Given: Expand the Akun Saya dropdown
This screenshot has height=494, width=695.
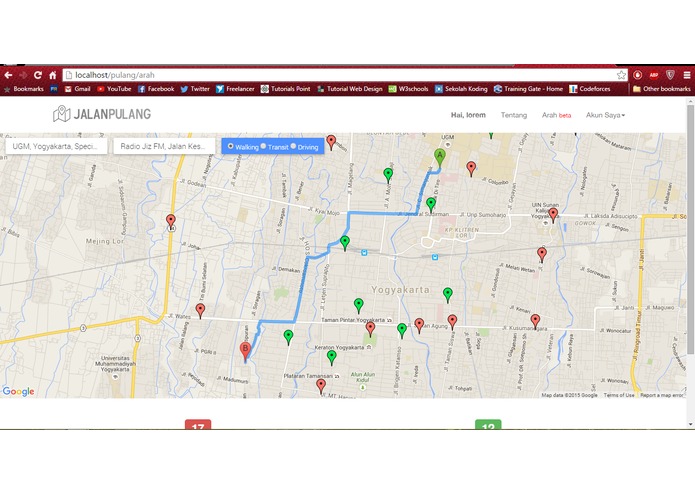Looking at the screenshot, I should tap(605, 115).
